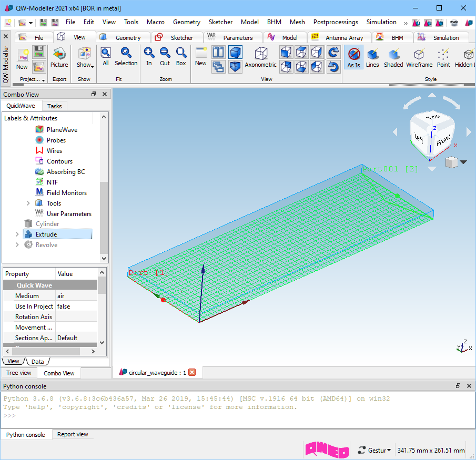This screenshot has width=476, height=460.
Task: Open the Macro menu
Action: pyautogui.click(x=156, y=22)
